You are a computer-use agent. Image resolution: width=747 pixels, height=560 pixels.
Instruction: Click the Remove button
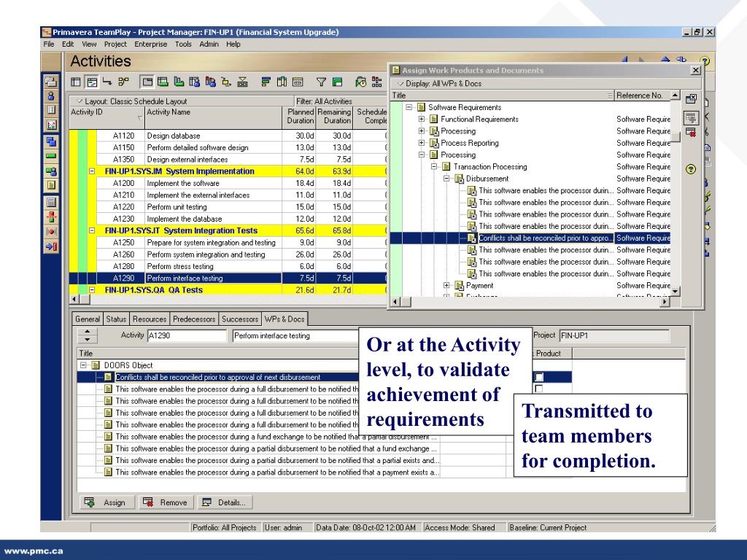pyautogui.click(x=166, y=502)
